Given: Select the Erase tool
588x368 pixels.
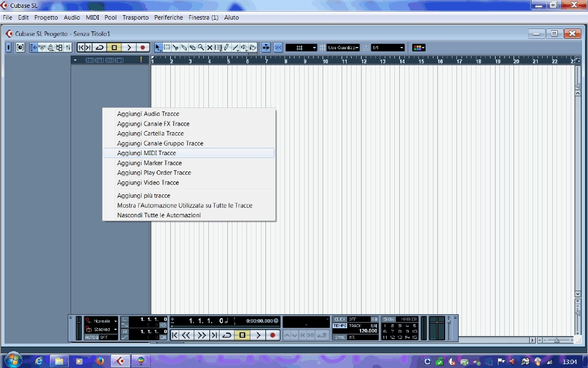Looking at the screenshot, I should [193, 48].
